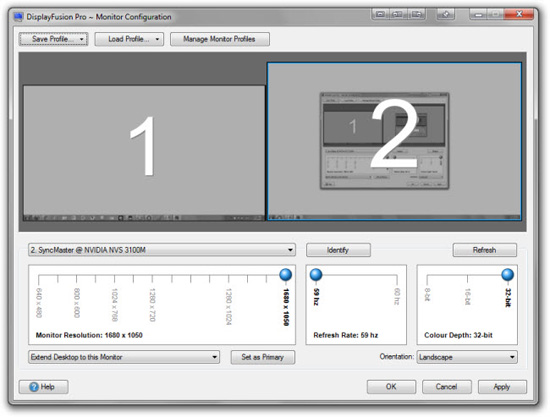Click the Apply button
The width and height of the screenshot is (550, 417).
pos(502,387)
